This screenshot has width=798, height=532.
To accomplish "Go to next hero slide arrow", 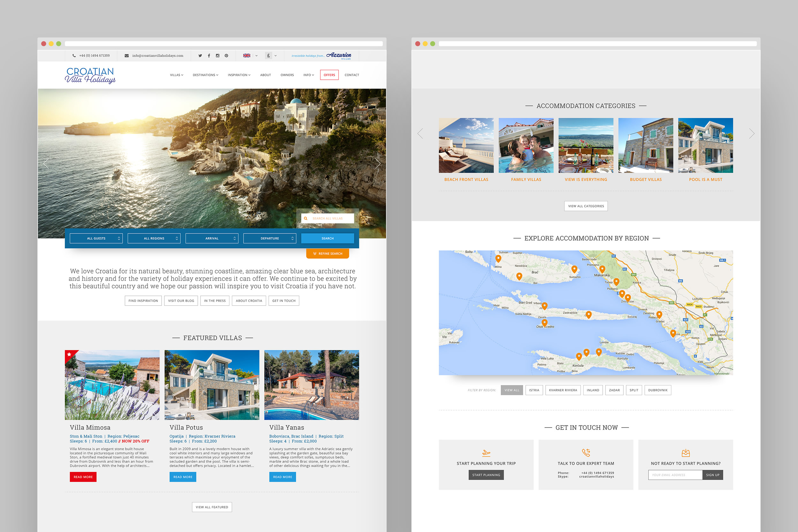I will point(378,163).
